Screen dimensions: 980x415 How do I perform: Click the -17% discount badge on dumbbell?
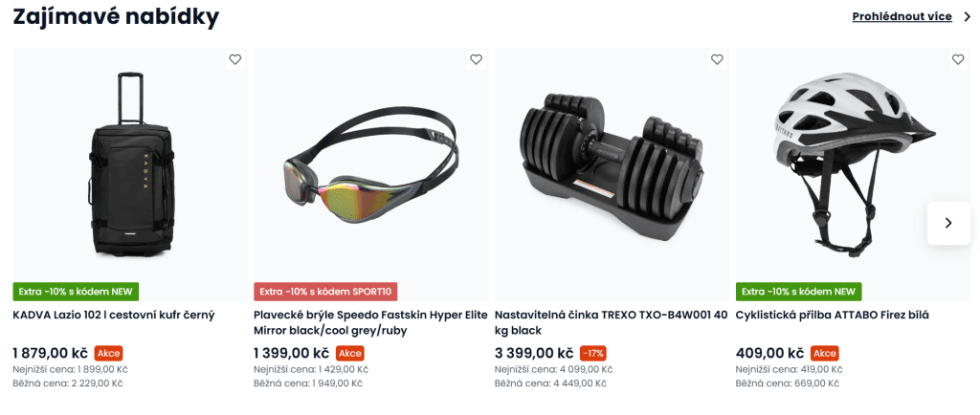[593, 353]
